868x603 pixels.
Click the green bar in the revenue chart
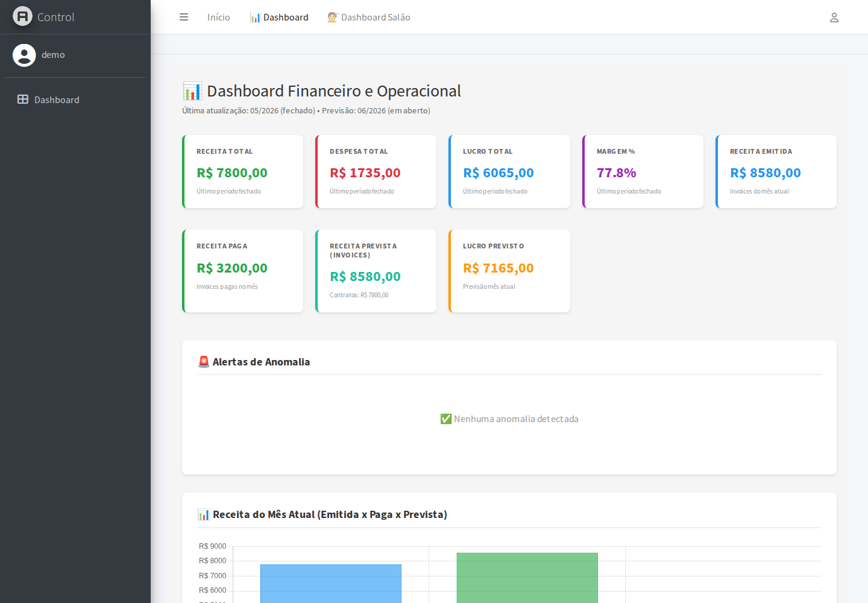coord(527,578)
